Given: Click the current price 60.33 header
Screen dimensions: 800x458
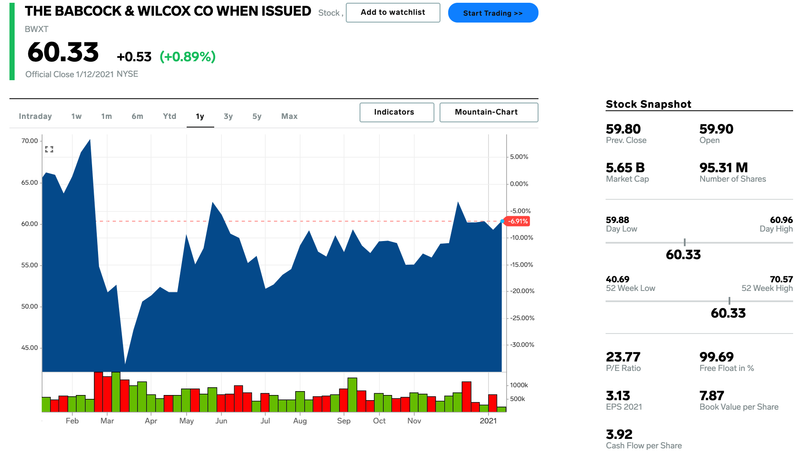Looking at the screenshot, I should [63, 53].
